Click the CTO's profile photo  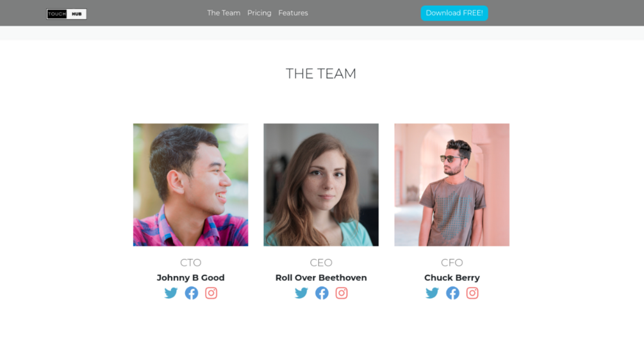click(190, 185)
